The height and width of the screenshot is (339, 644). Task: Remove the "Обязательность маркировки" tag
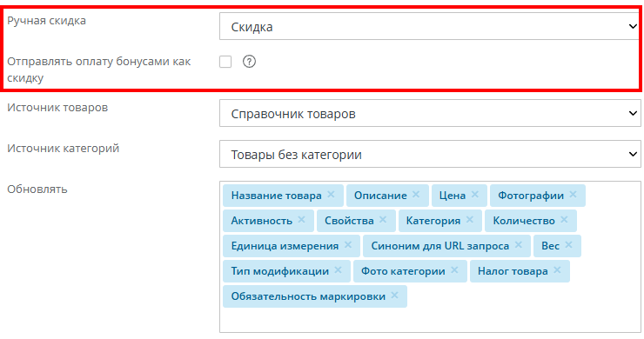(395, 295)
